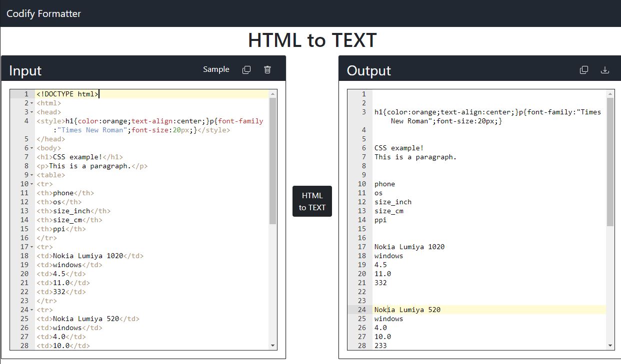Image resolution: width=621 pixels, height=364 pixels.
Task: Click <td>4.0</td> in Input
Action: click(x=61, y=337)
